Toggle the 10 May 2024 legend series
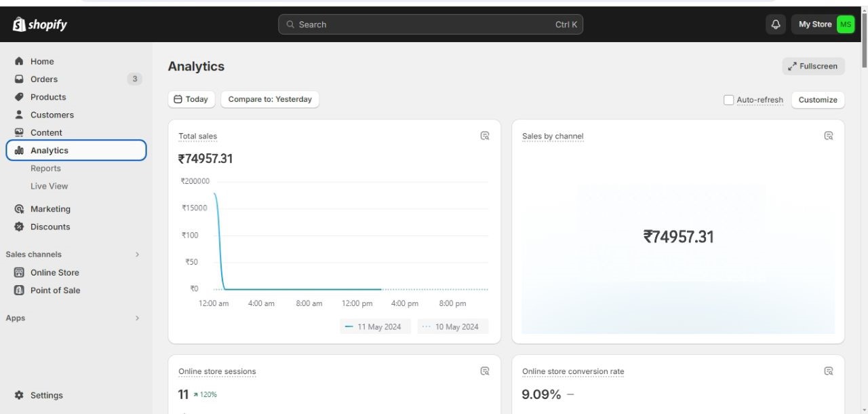 pyautogui.click(x=452, y=326)
